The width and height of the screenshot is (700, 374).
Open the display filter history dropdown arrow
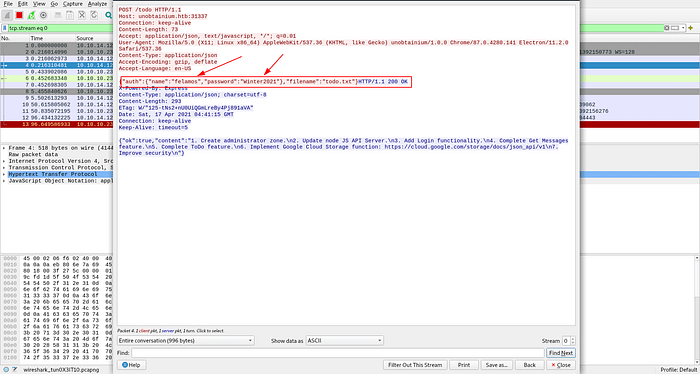coord(683,28)
